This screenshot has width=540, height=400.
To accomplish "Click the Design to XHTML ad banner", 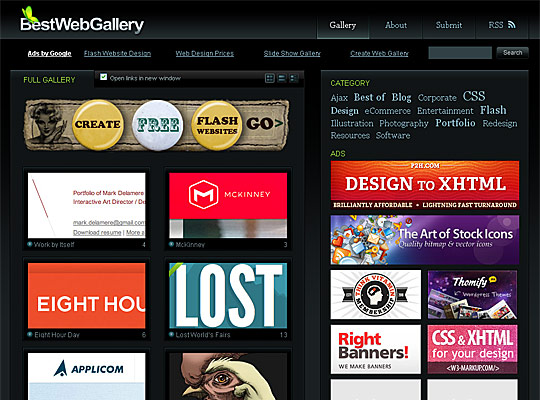I will pyautogui.click(x=425, y=185).
